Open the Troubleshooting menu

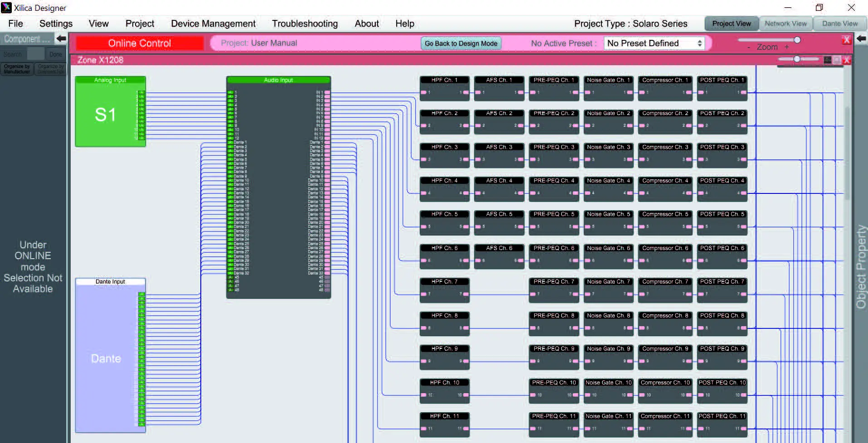click(305, 24)
